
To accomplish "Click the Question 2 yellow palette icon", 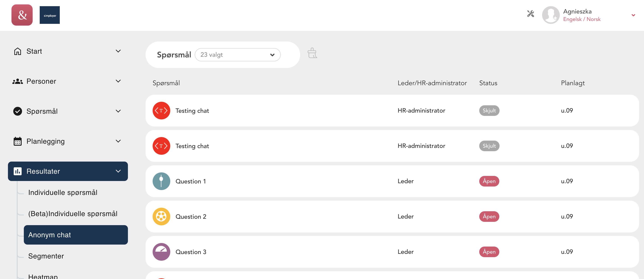I will click(161, 217).
